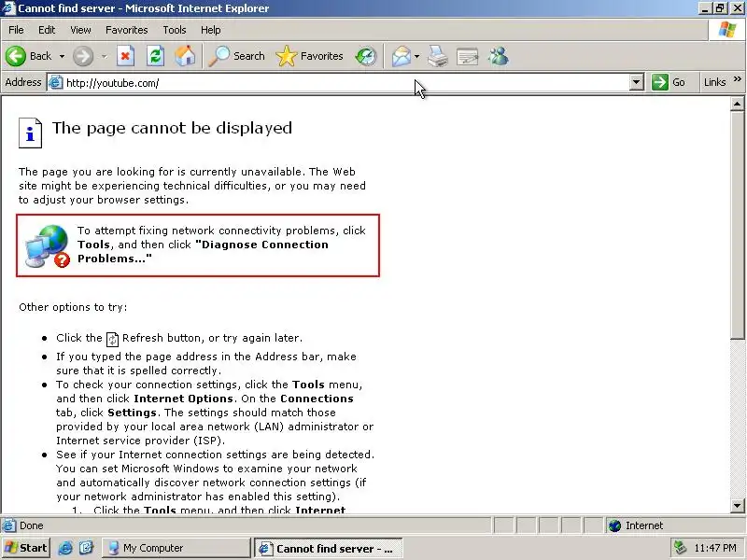The height and width of the screenshot is (560, 747).
Task: Click the page icon next to Done
Action: [8, 525]
